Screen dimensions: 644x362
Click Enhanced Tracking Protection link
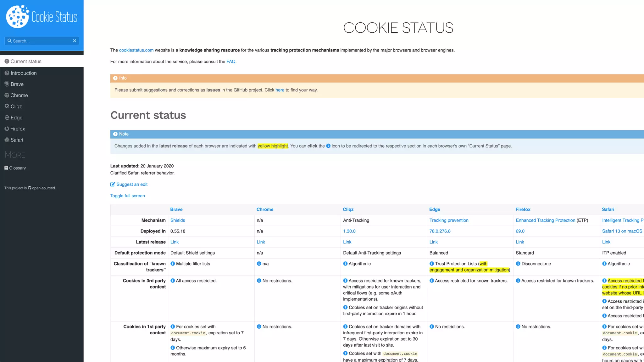point(545,220)
